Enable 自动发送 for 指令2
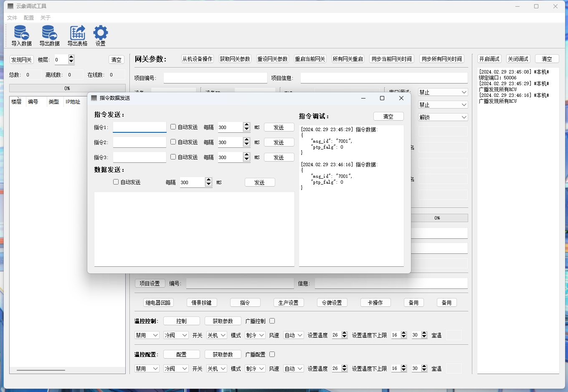Image resolution: width=568 pixels, height=392 pixels. tap(173, 142)
